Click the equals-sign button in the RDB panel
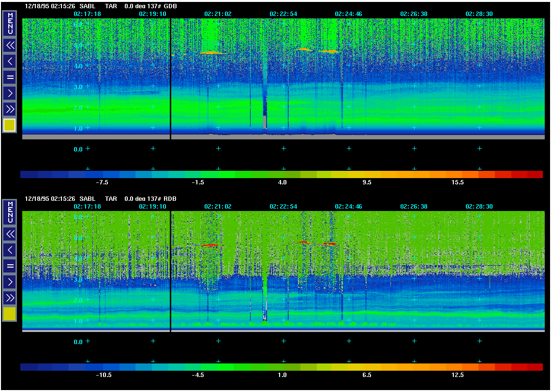 (x=10, y=266)
